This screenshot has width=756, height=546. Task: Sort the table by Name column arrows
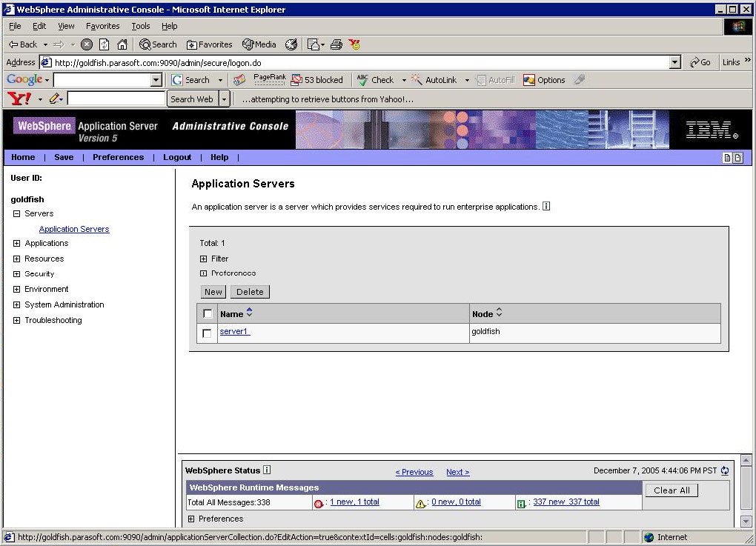point(249,313)
